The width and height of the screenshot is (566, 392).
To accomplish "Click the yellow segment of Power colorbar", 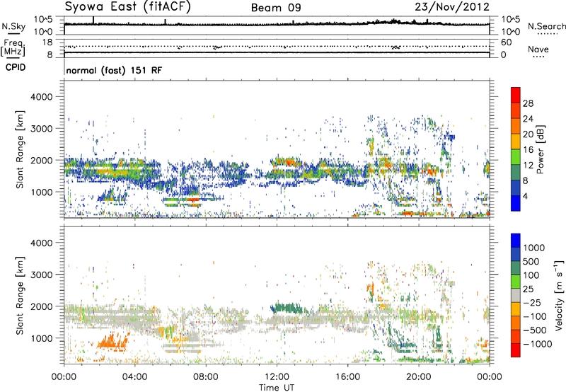I will point(516,142).
